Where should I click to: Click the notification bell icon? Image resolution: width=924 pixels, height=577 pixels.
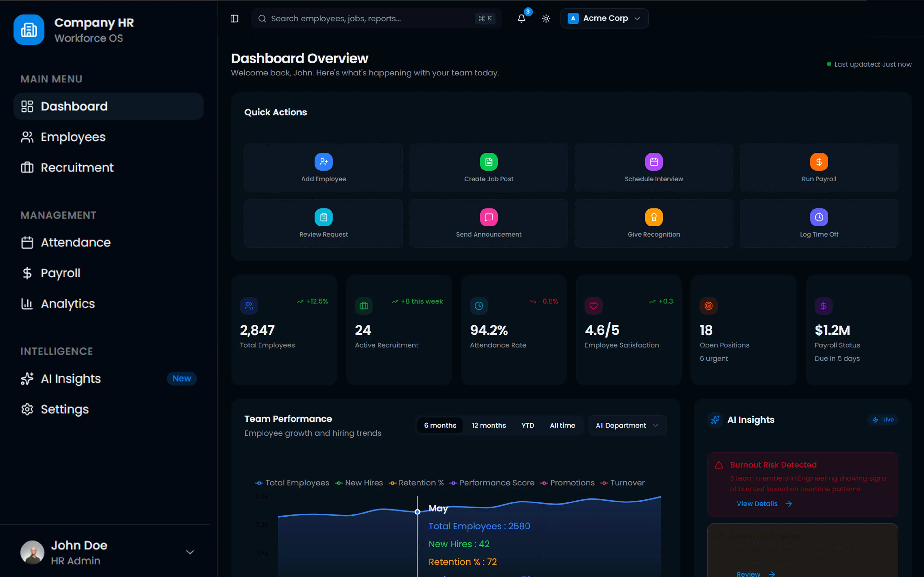coord(521,18)
